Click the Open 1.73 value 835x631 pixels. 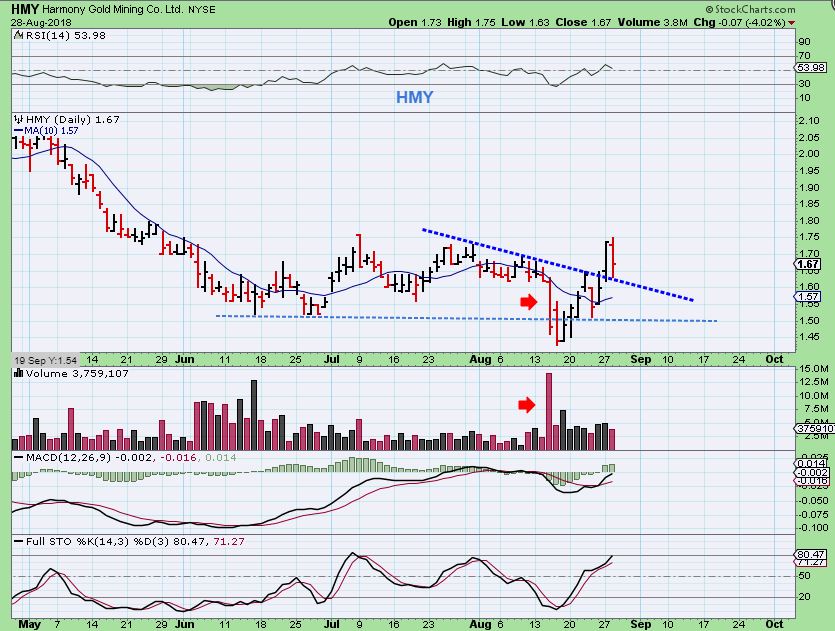coord(415,22)
